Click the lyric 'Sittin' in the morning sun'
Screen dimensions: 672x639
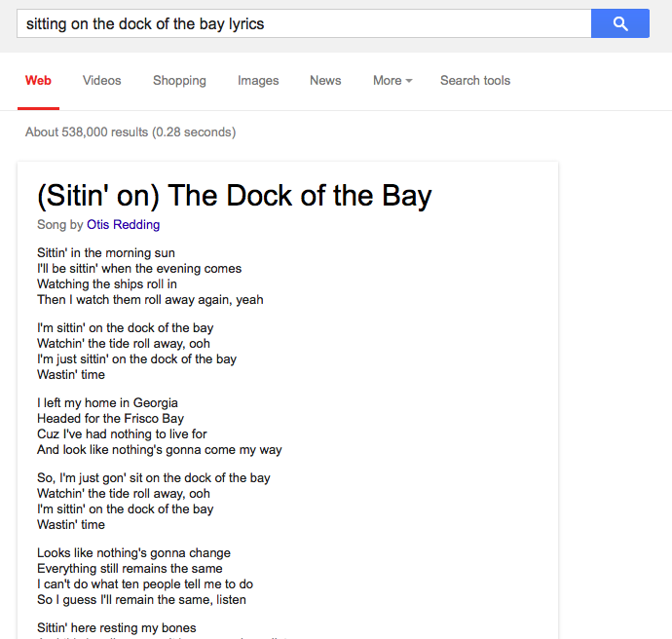tap(106, 253)
